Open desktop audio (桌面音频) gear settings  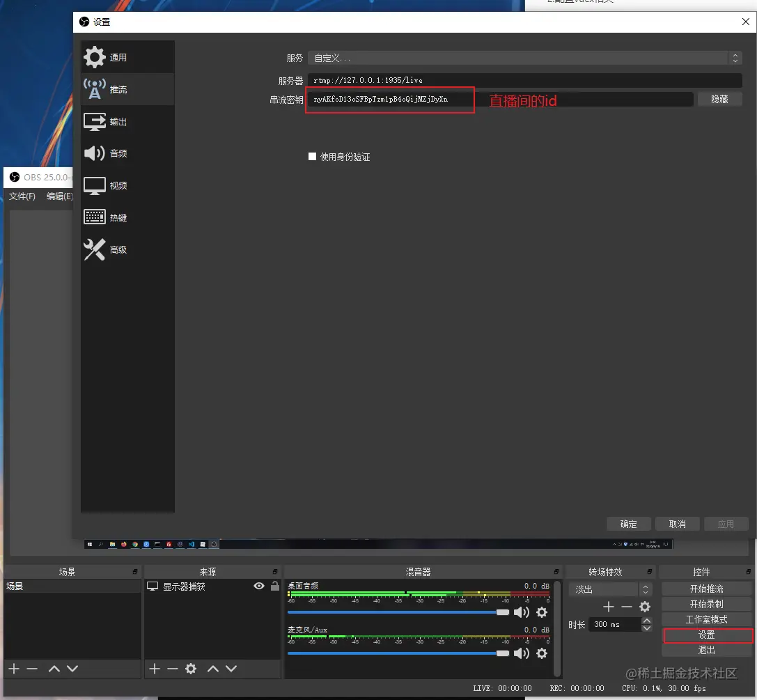[543, 612]
